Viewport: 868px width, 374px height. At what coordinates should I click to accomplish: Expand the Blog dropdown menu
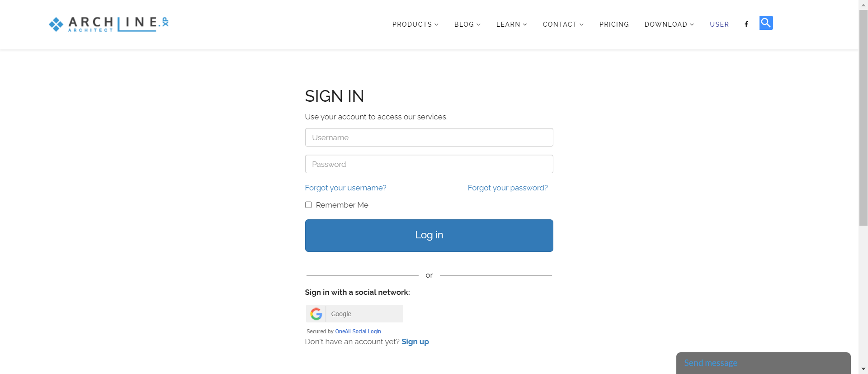pos(467,24)
